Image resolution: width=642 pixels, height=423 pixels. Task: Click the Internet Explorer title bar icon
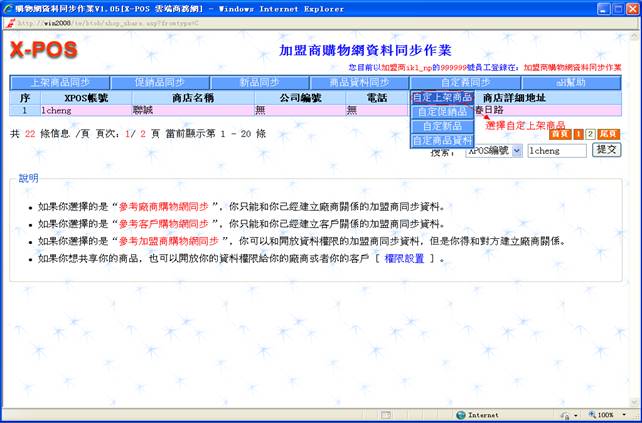(x=9, y=7)
